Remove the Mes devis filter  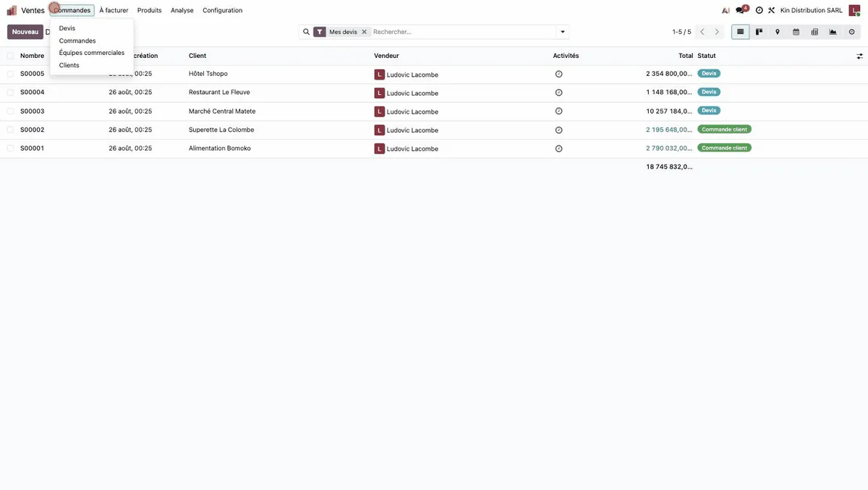point(364,32)
